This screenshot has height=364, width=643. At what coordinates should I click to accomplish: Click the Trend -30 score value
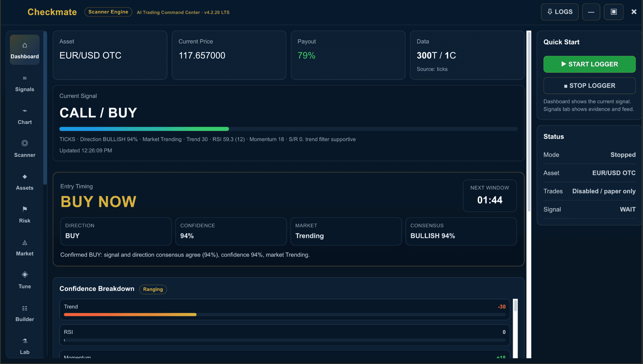point(502,307)
